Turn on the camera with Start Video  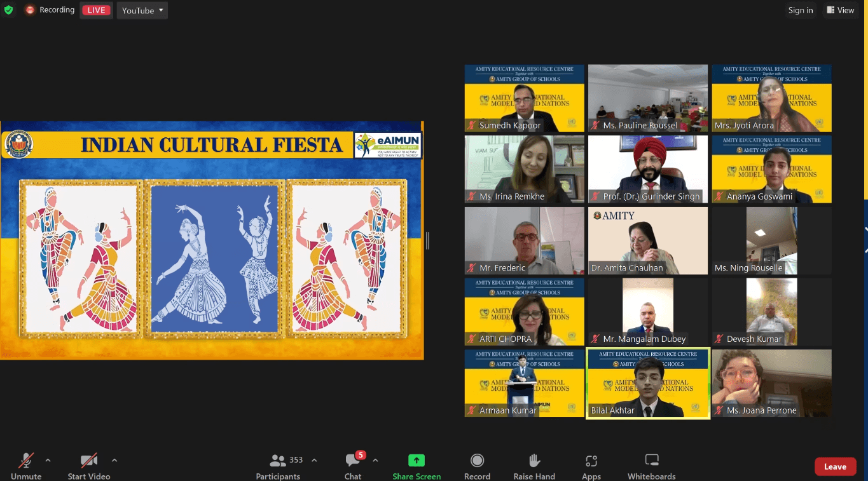pos(89,466)
